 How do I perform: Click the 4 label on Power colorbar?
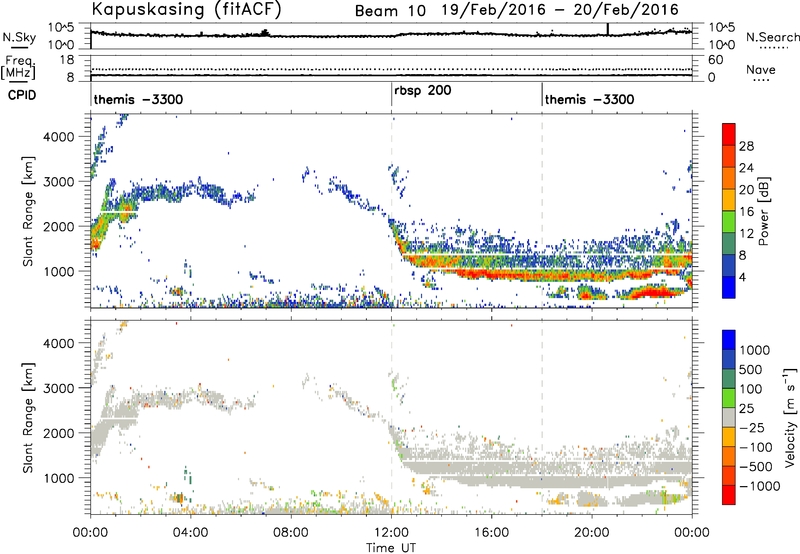[x=742, y=277]
